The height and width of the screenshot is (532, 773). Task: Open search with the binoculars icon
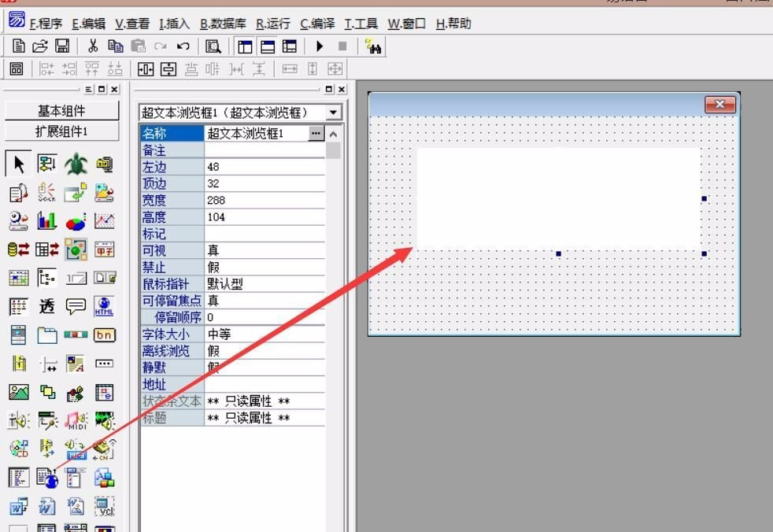coord(373,46)
